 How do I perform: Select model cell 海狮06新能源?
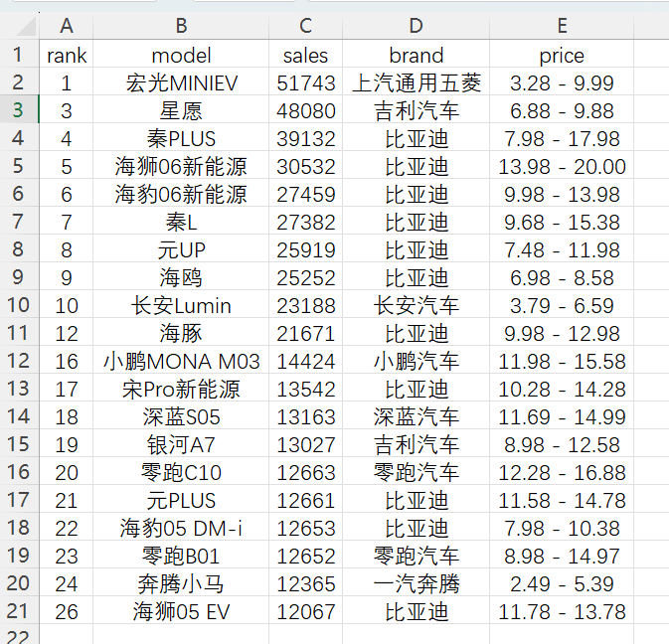181,165
